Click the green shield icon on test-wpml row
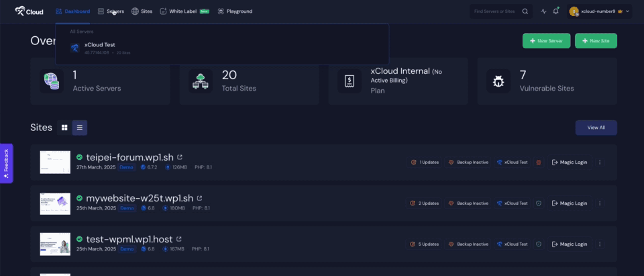Image resolution: width=644 pixels, height=276 pixels. (x=538, y=244)
